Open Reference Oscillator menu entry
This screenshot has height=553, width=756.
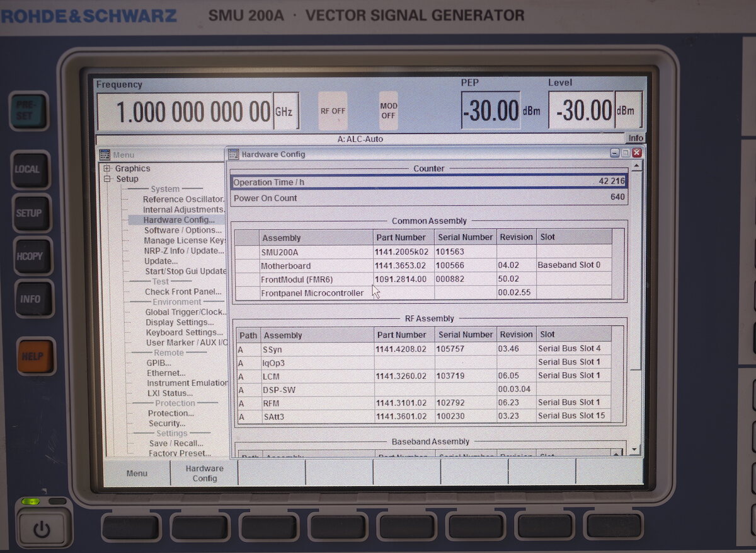tap(183, 199)
